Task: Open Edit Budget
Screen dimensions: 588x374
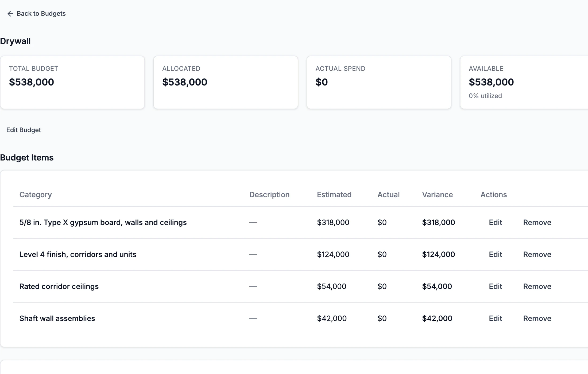Action: click(24, 130)
